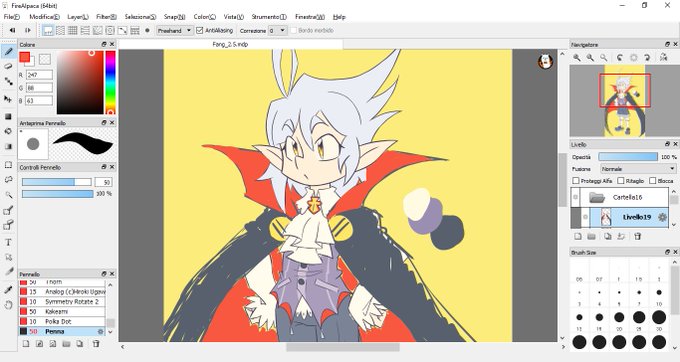Click the brush size value field showing 50
Viewport: 680px width, 362px height.
point(103,182)
